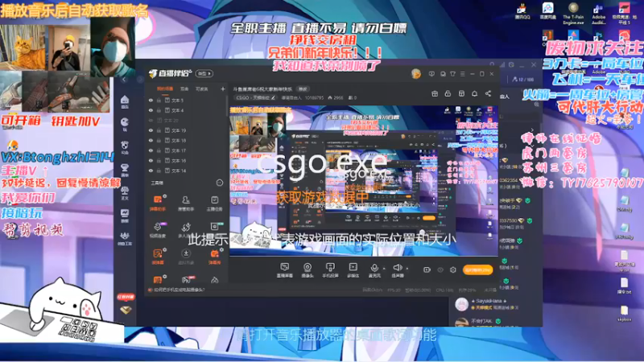Click the gold diamond icon at sidebar bottom

tap(126, 310)
